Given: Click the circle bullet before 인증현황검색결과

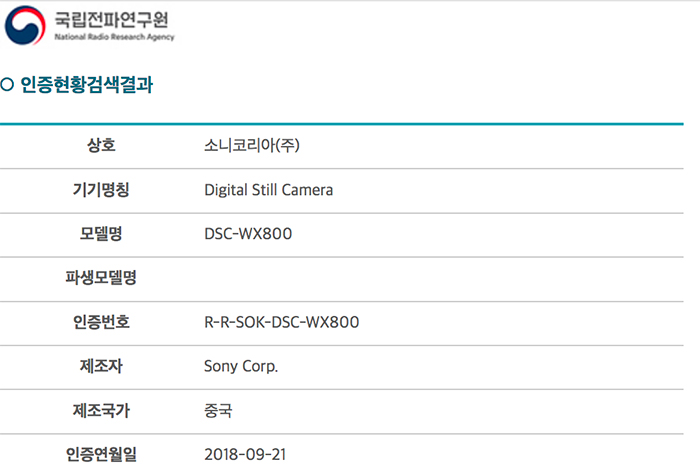Looking at the screenshot, I should pos(7,84).
